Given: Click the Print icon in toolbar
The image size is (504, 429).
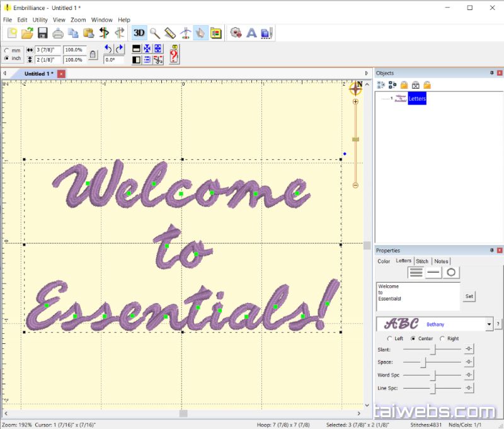Looking at the screenshot, I should point(58,33).
